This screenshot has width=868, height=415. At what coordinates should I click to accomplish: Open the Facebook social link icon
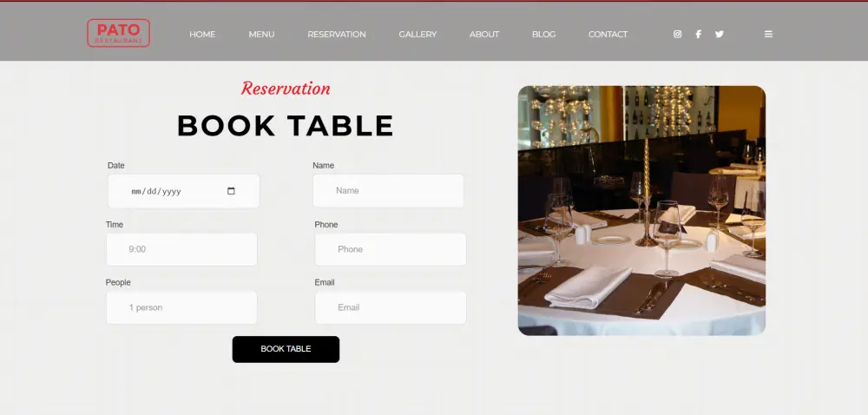click(x=698, y=35)
